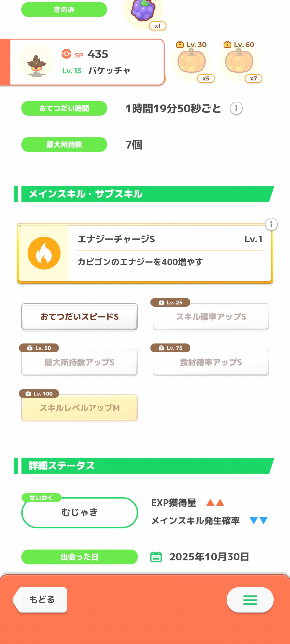Tap the purple berry icon

coord(143,11)
